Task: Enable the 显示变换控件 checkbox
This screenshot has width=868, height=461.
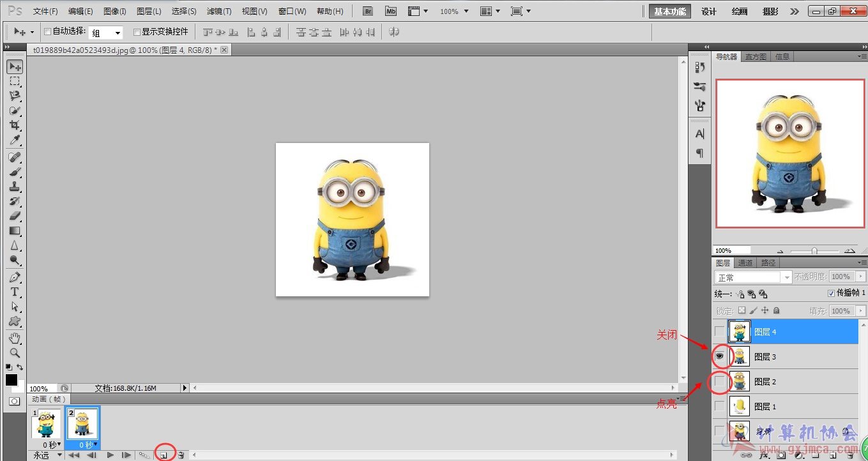Action: pos(137,31)
